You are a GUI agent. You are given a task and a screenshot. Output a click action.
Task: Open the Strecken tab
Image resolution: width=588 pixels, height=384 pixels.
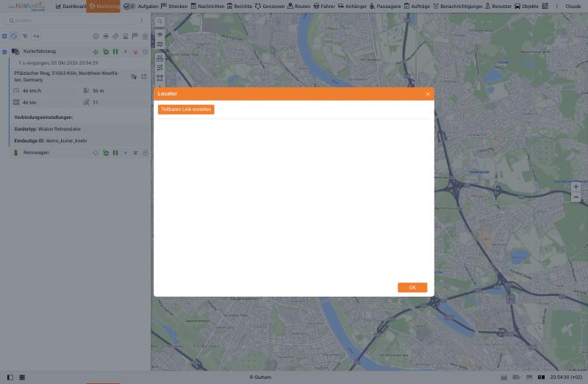click(x=174, y=7)
